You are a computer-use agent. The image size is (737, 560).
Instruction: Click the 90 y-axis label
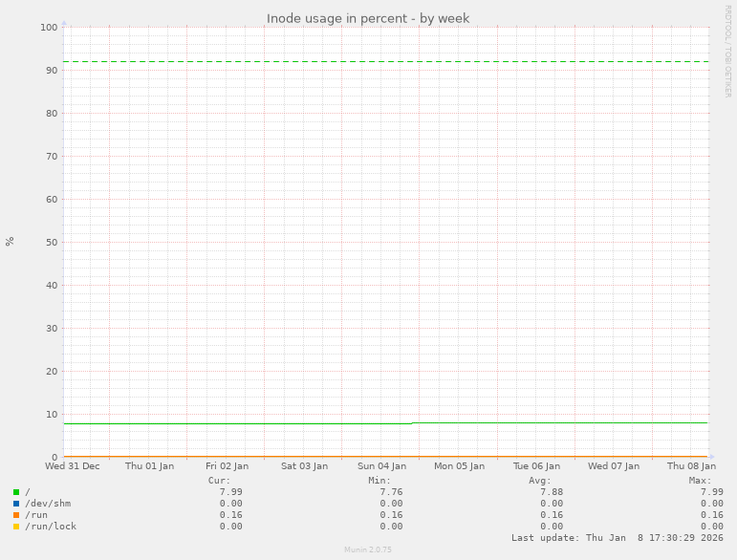tap(52, 71)
